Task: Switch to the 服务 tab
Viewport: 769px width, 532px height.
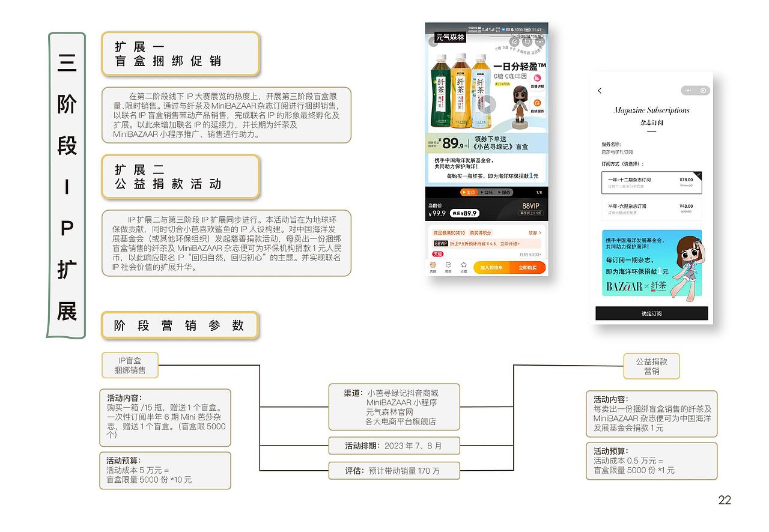Action: click(504, 192)
